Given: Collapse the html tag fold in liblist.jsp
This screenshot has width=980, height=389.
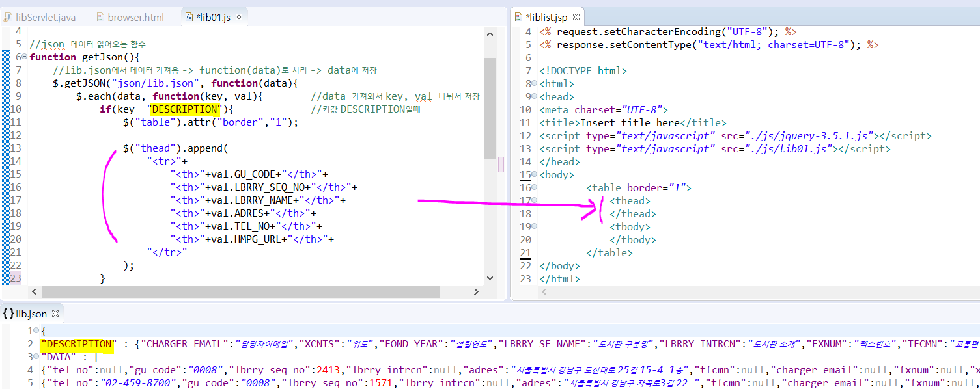Looking at the screenshot, I should point(534,83).
